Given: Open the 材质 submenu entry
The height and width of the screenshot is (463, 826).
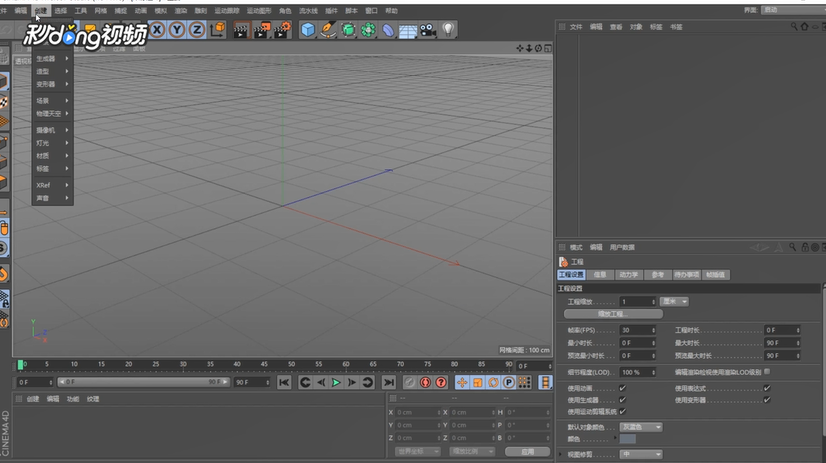Looking at the screenshot, I should (52, 156).
